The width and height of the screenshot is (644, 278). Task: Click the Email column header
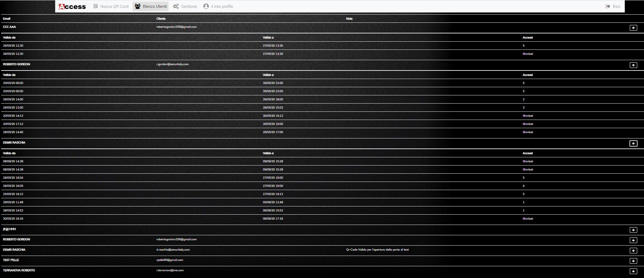[7, 19]
